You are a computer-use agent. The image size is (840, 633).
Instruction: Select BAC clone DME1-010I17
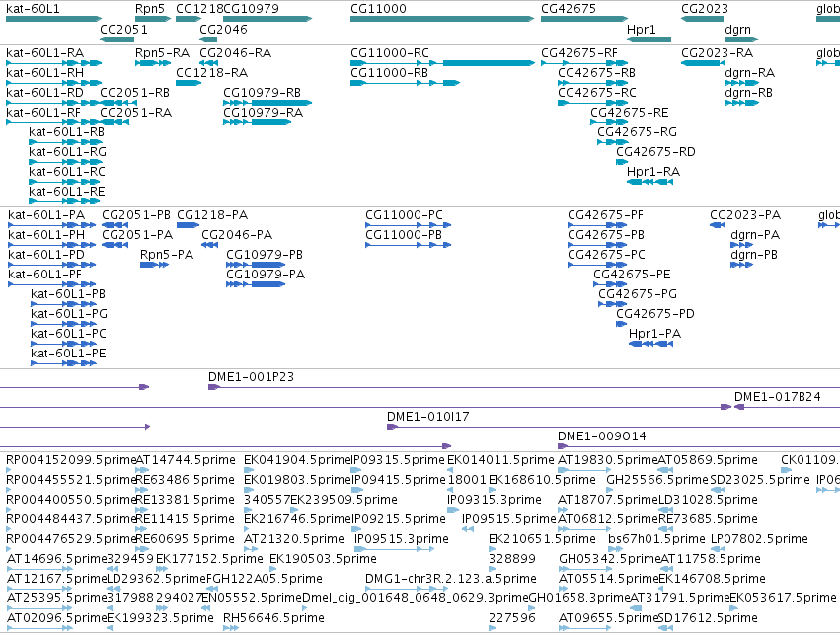coord(613,427)
